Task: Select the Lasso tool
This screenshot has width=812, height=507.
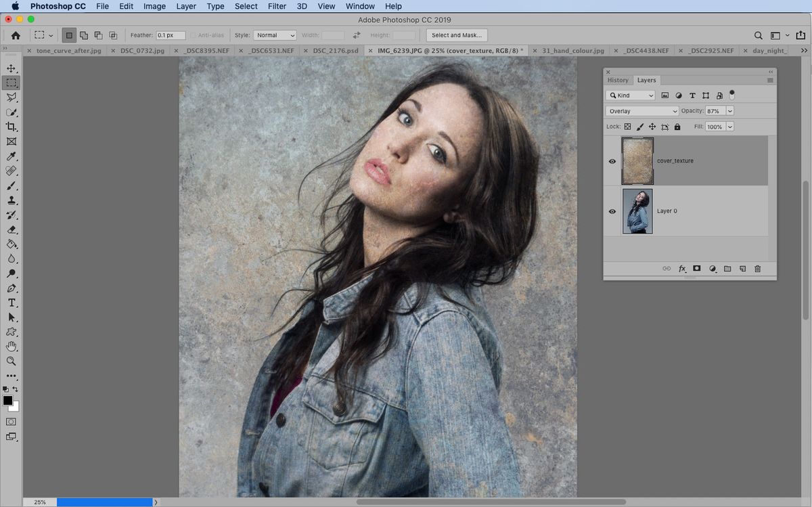Action: [12, 97]
